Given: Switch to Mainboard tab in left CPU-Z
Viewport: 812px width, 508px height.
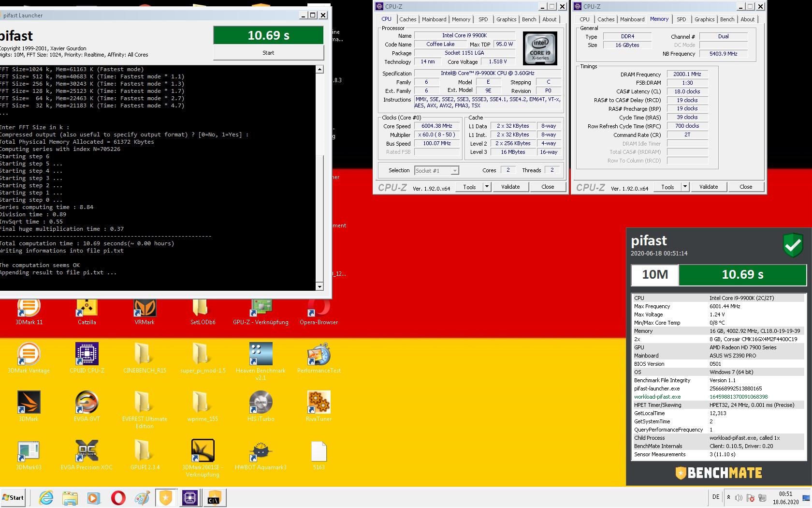Looking at the screenshot, I should (x=434, y=19).
